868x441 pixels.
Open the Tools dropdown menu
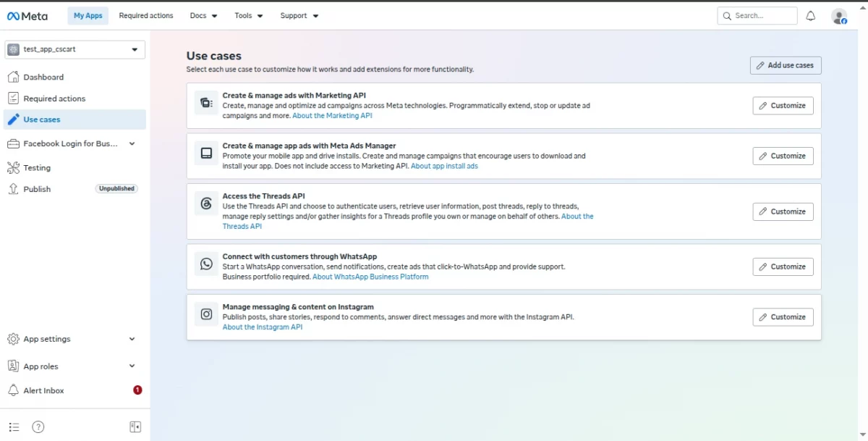(x=249, y=15)
